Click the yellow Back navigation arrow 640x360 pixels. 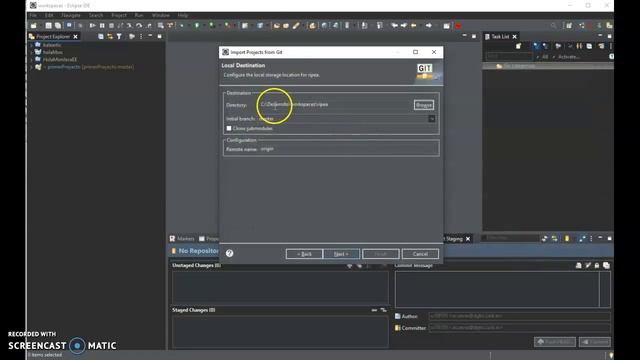pyautogui.click(x=413, y=25)
